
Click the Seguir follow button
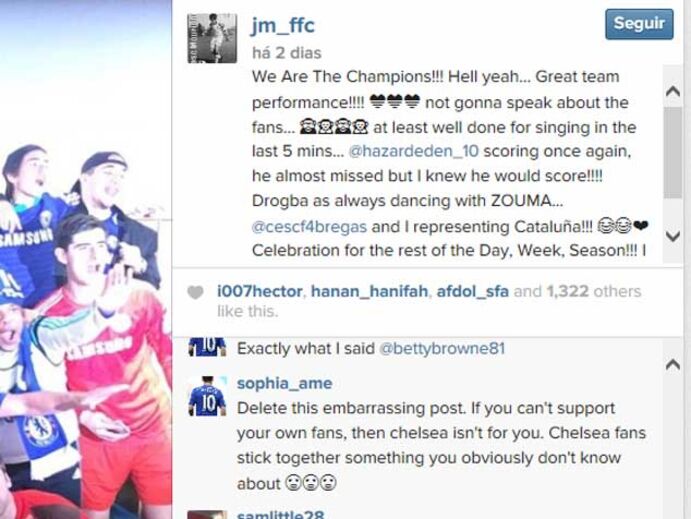(639, 24)
